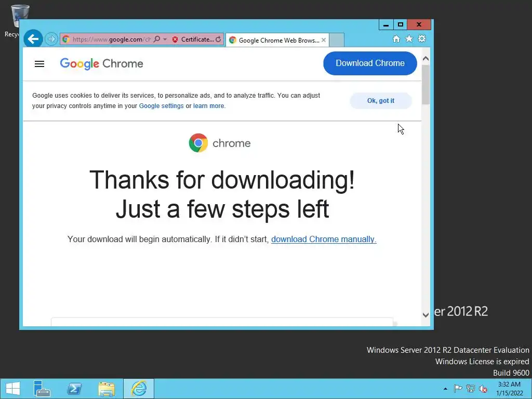Refresh the page with the reload icon
Viewport: 532px width, 399px height.
click(x=219, y=39)
